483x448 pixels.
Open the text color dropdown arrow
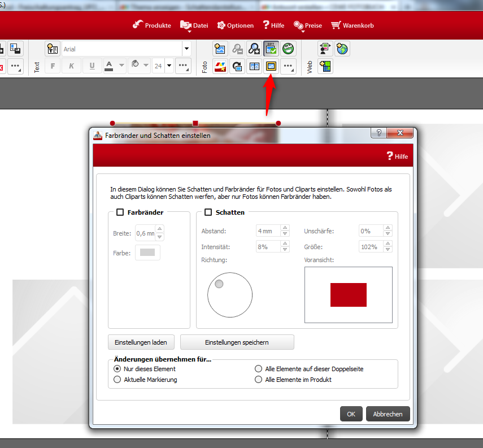(x=121, y=66)
